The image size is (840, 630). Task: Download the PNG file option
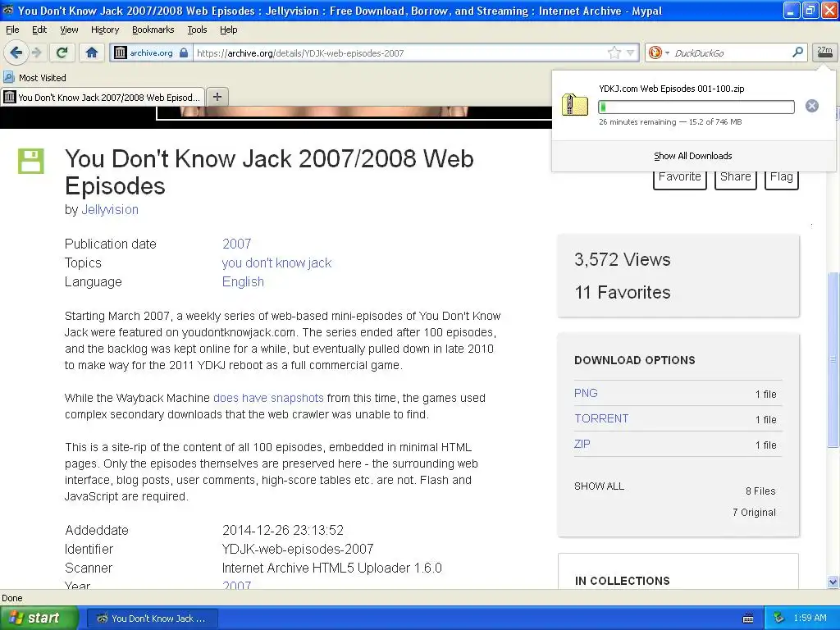tap(586, 393)
